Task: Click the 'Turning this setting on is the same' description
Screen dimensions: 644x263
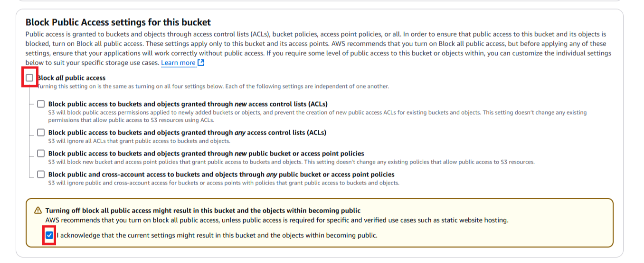Action: pyautogui.click(x=213, y=87)
